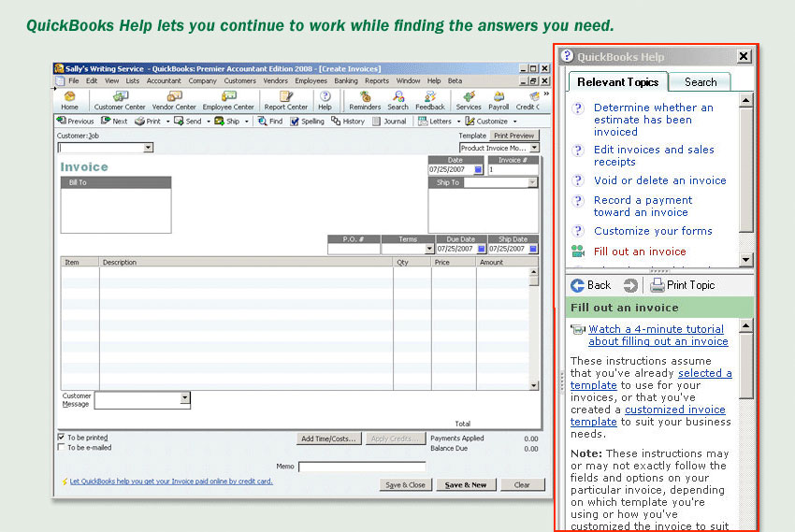Check the To be e-mailed box
This screenshot has width=795, height=532.
point(62,448)
